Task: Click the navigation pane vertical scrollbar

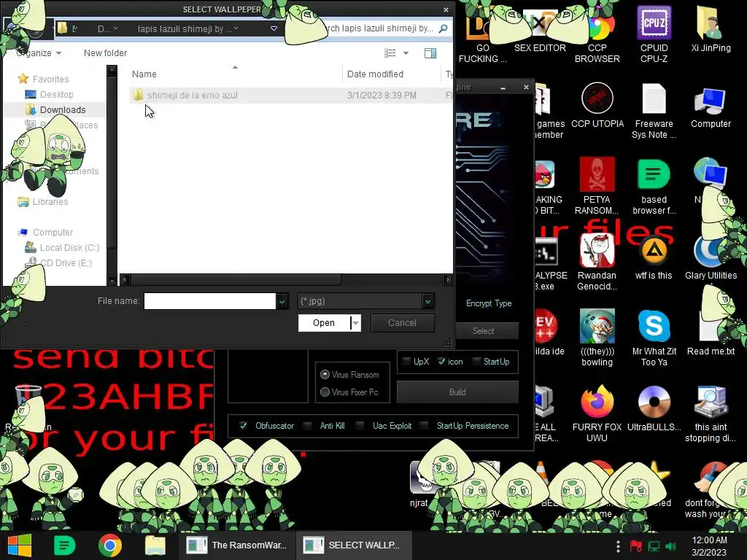Action: coord(112,162)
